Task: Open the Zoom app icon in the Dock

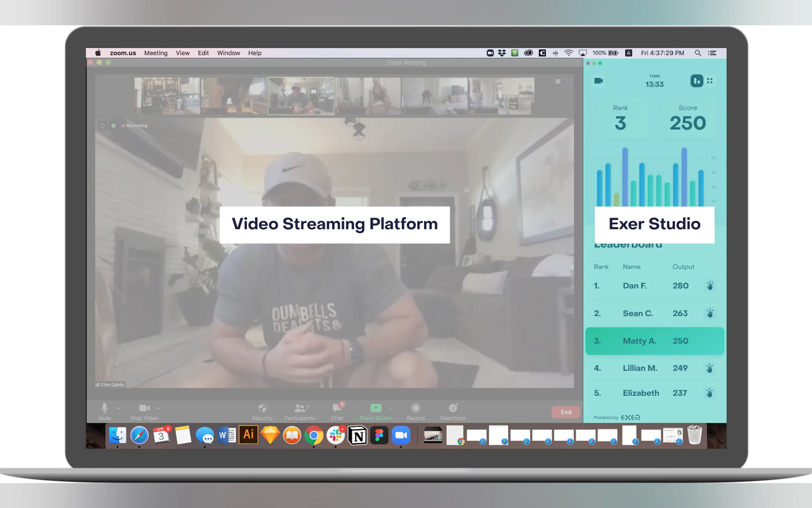Action: point(401,435)
